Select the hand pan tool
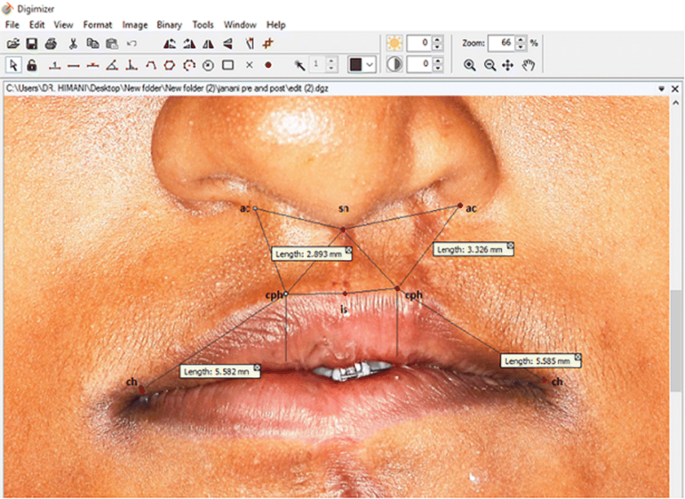This screenshot has height=499, width=685. [529, 65]
